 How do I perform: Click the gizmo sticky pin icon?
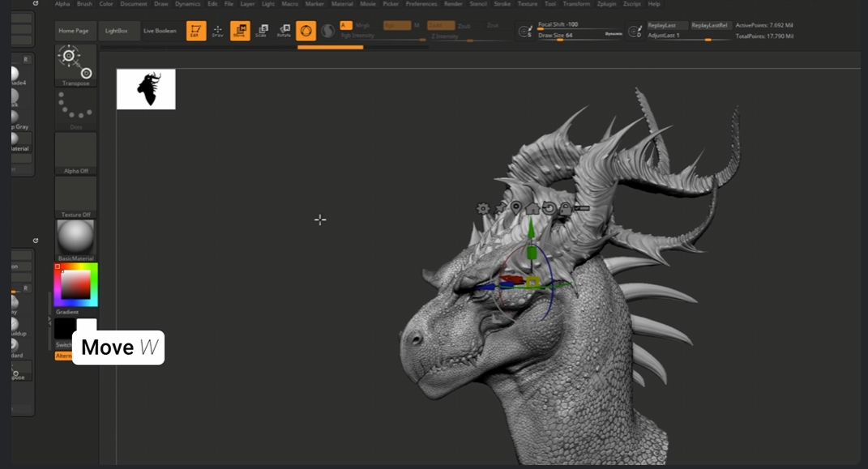[500, 208]
